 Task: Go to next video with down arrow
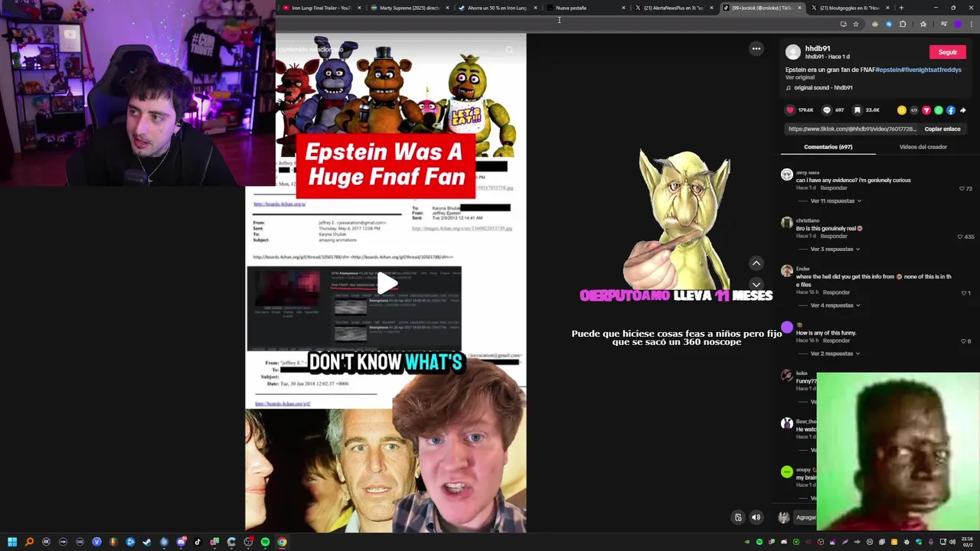click(756, 285)
